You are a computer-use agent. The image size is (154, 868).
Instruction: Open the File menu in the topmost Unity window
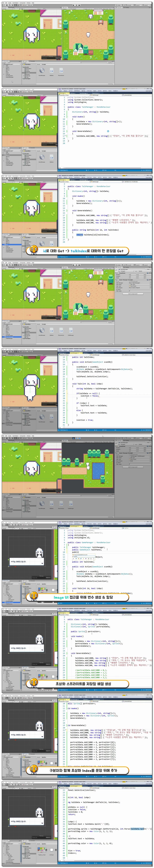(3, 3)
